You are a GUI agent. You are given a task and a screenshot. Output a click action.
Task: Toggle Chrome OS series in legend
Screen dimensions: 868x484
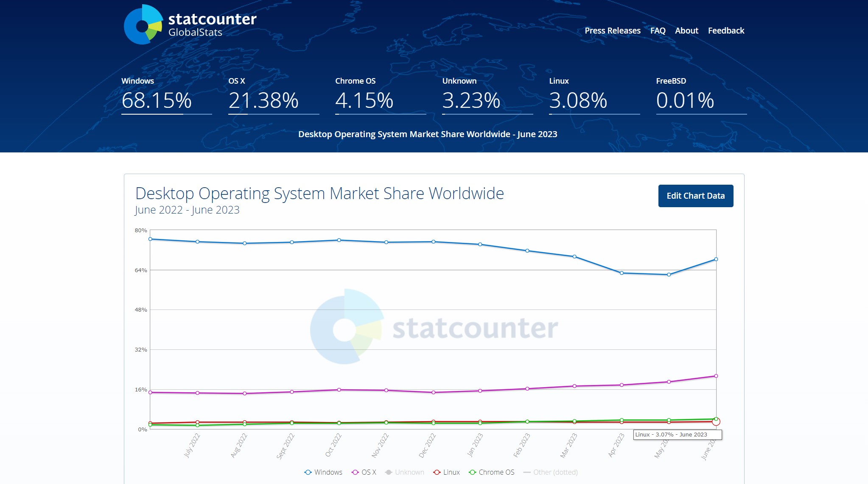(491, 472)
